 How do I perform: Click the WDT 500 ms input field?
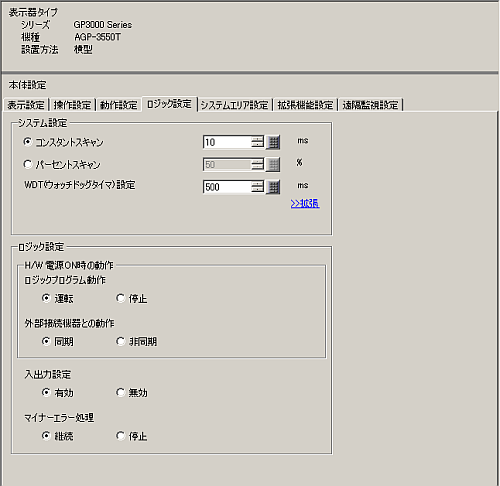(227, 187)
